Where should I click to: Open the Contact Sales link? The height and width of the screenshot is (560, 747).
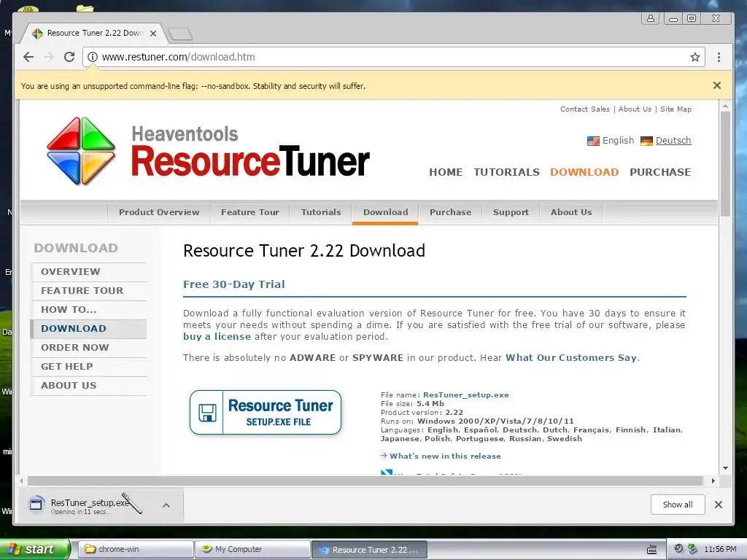click(584, 109)
